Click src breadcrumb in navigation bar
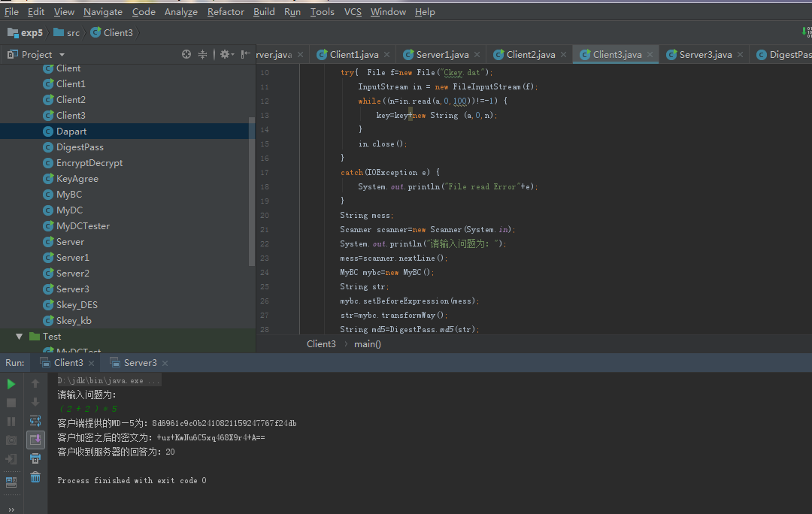Image resolution: width=812 pixels, height=514 pixels. pyautogui.click(x=67, y=32)
